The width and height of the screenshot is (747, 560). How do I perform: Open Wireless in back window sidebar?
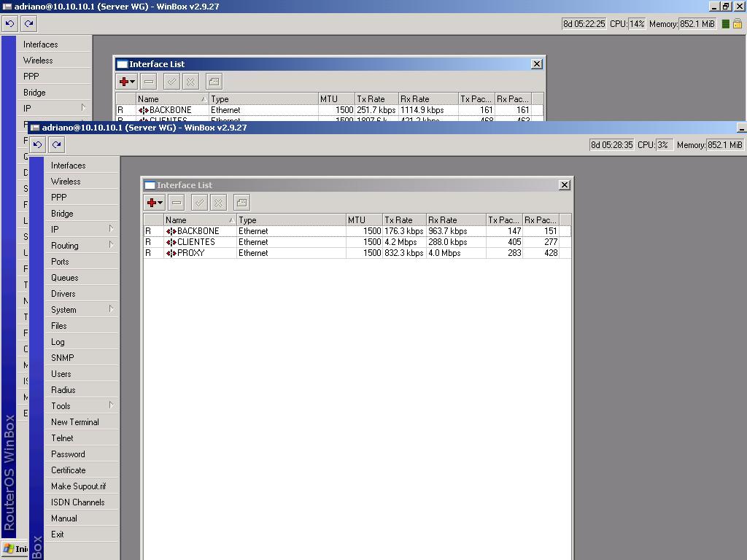coord(54,61)
